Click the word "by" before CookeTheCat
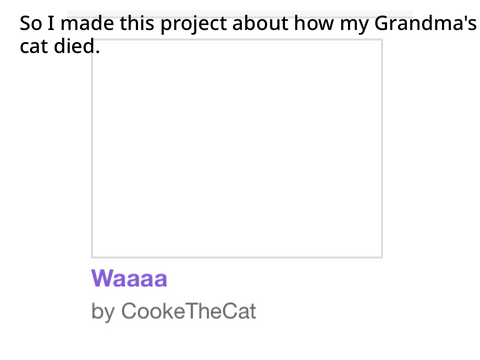The height and width of the screenshot is (360, 480). point(103,312)
